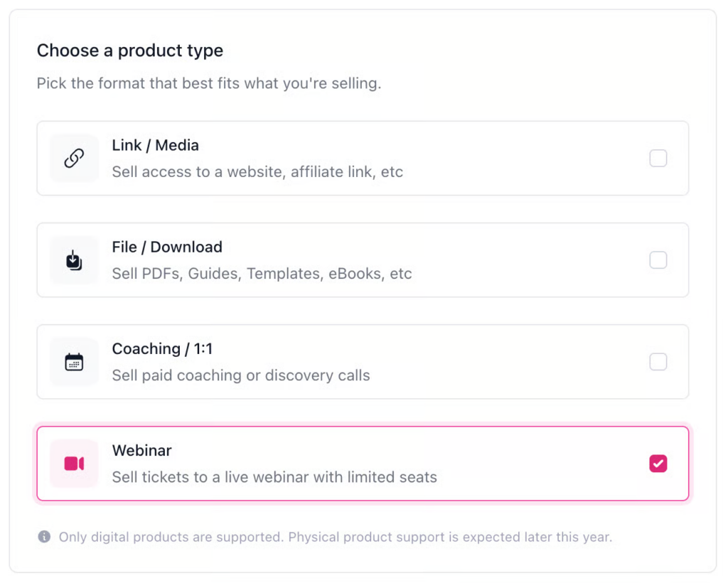Click the info icon beside digital products note
The image size is (728, 583).
pos(44,537)
